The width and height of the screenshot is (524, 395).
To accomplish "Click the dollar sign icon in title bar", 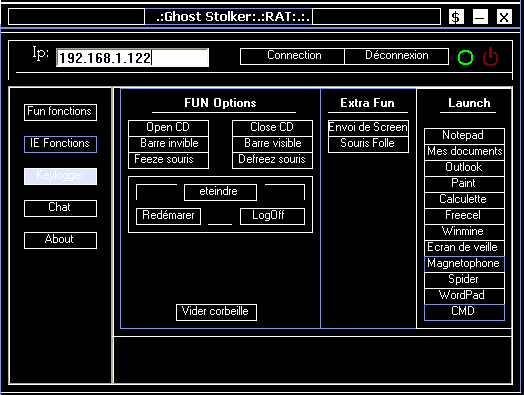I will (x=456, y=17).
